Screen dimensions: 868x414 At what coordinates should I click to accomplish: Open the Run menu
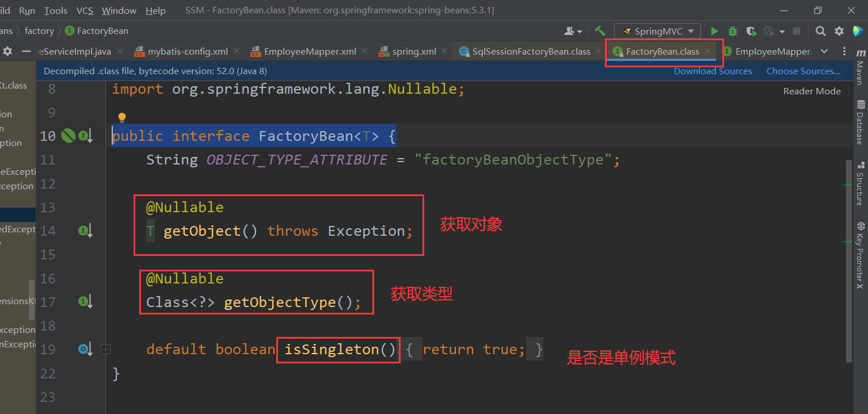coord(26,10)
